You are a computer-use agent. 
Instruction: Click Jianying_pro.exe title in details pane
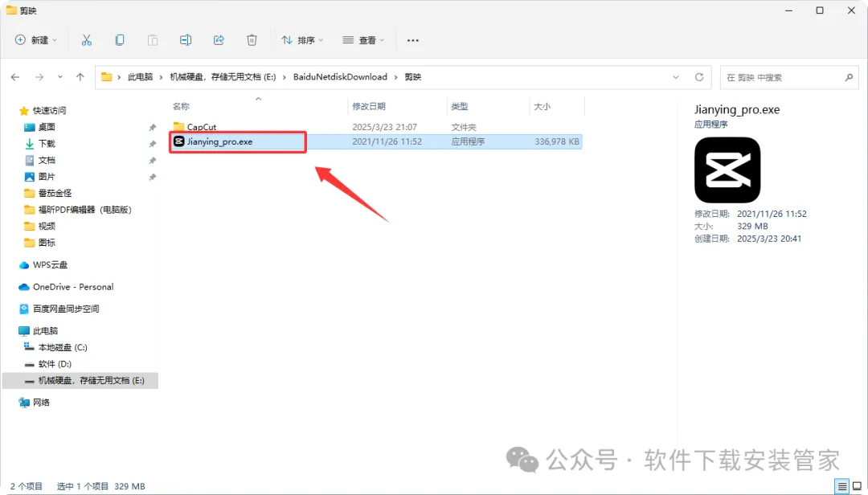click(737, 109)
